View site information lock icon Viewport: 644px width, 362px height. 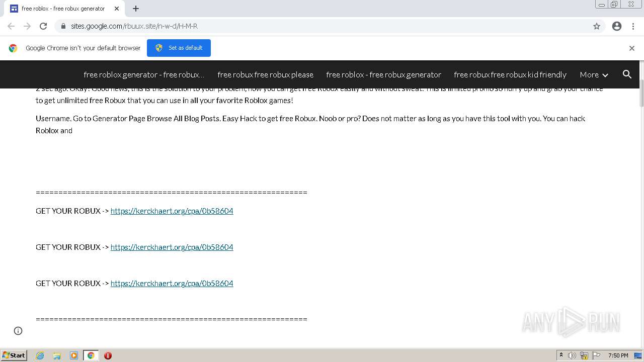coord(63,26)
